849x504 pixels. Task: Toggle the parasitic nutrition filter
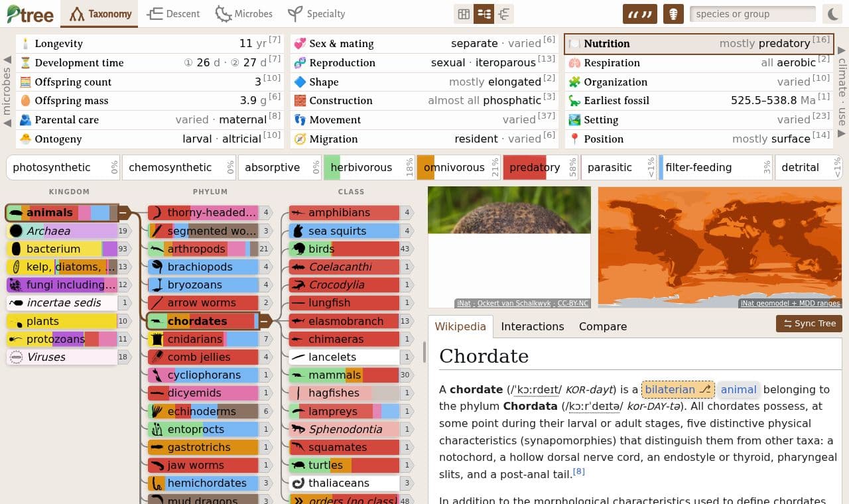(618, 168)
